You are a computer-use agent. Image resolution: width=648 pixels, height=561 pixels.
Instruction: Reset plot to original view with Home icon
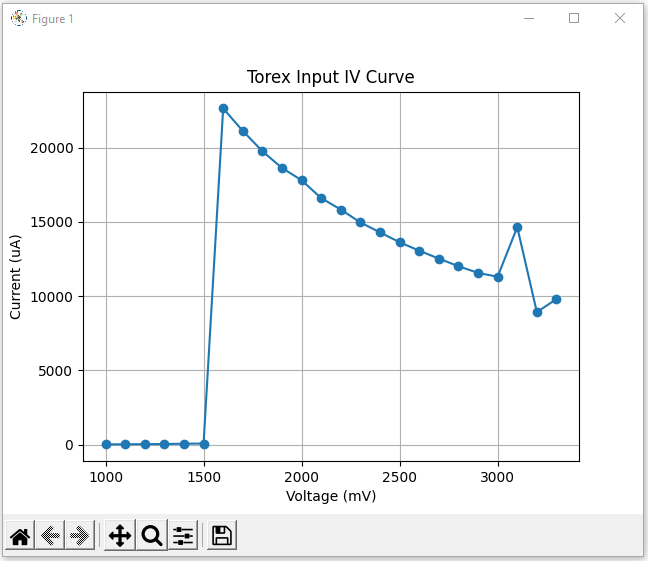(x=20, y=536)
